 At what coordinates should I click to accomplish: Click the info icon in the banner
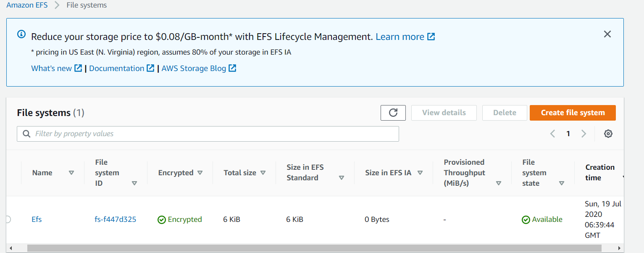(21, 34)
